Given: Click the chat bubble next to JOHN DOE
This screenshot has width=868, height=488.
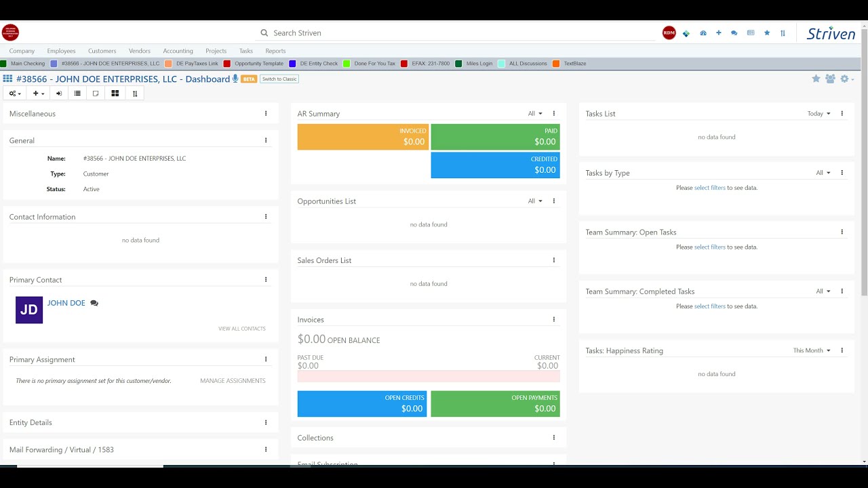Looking at the screenshot, I should click(x=94, y=303).
